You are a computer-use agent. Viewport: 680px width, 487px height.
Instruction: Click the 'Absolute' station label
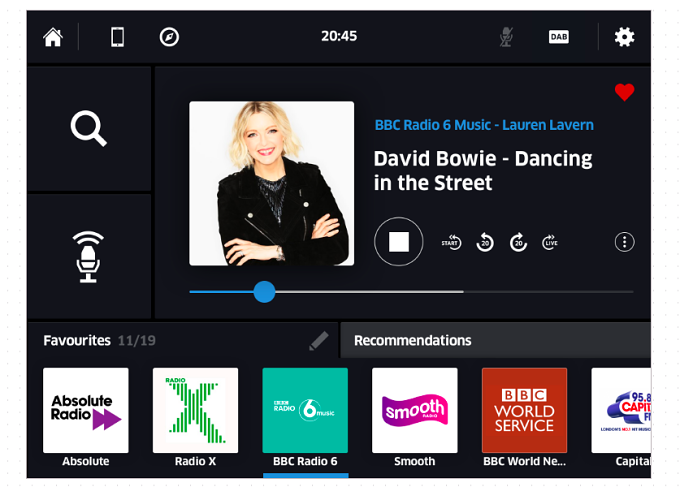click(x=86, y=461)
